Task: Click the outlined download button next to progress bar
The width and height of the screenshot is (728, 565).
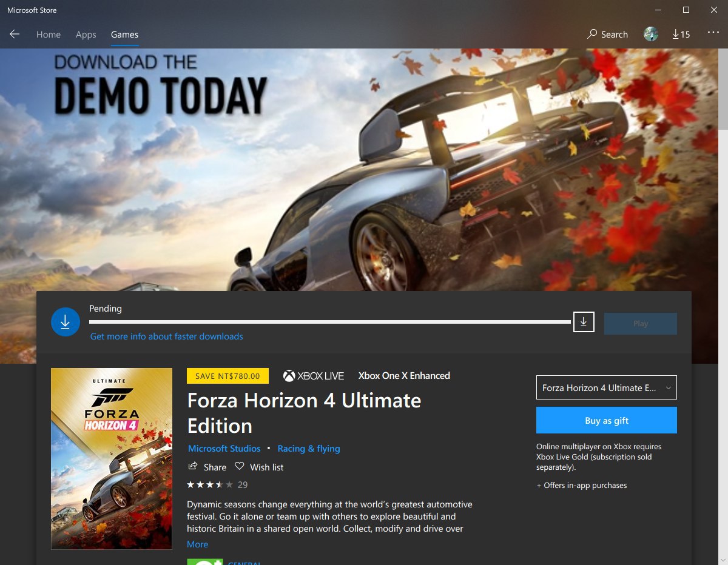Action: point(584,322)
